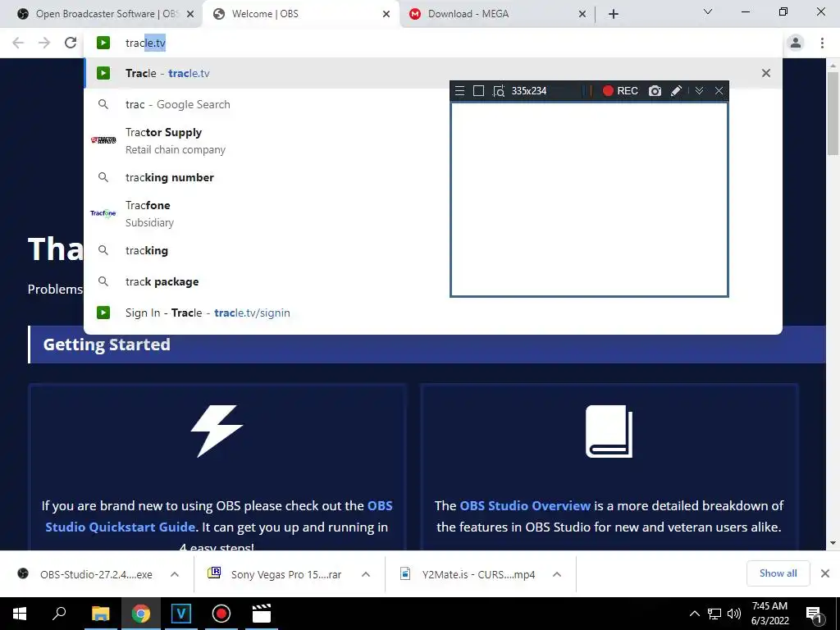This screenshot has width=840, height=630.
Task: Show hidden system tray icons
Action: click(694, 614)
